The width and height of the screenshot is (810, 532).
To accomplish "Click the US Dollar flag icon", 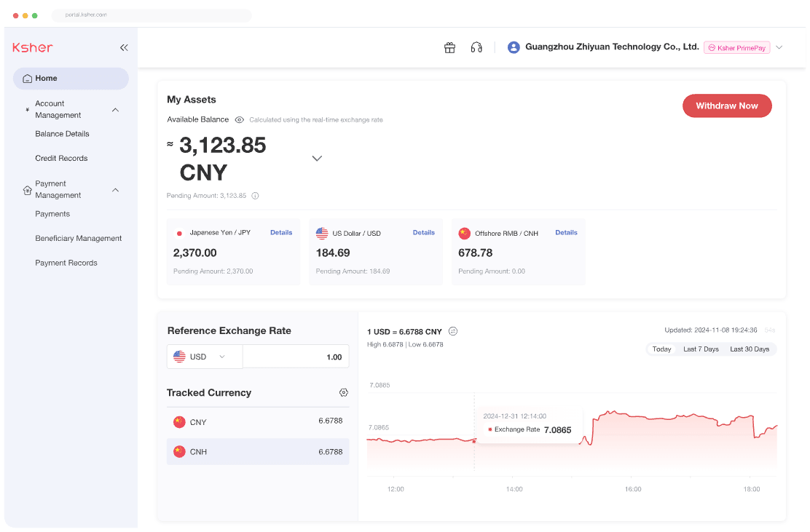I will [322, 233].
